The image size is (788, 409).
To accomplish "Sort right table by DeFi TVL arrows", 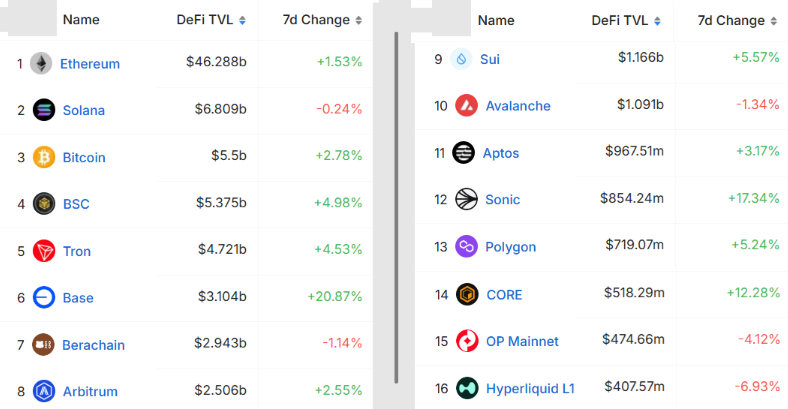I will 657,21.
